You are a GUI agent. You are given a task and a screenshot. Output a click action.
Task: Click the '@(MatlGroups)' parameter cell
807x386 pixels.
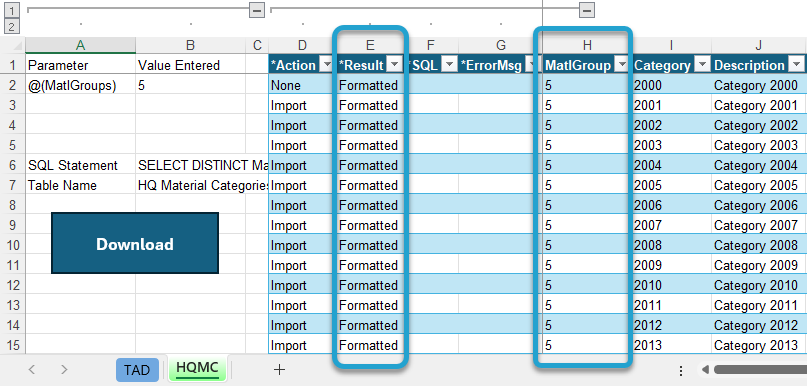[x=80, y=85]
